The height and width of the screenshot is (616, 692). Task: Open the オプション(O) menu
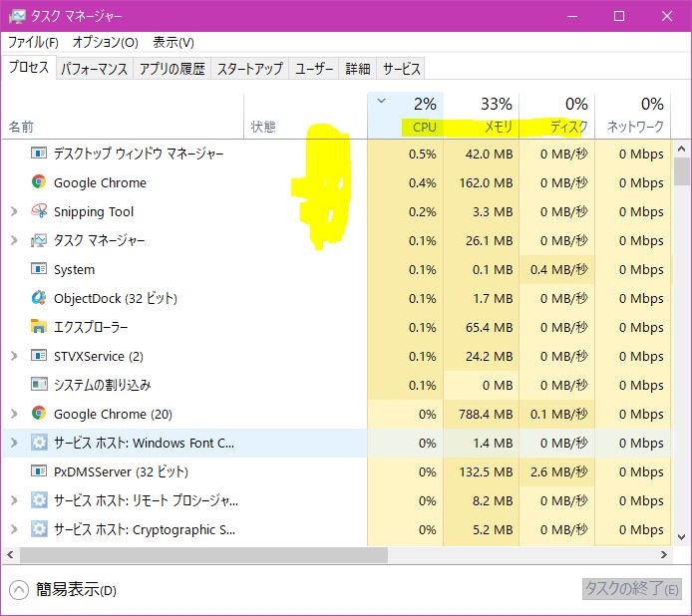105,42
